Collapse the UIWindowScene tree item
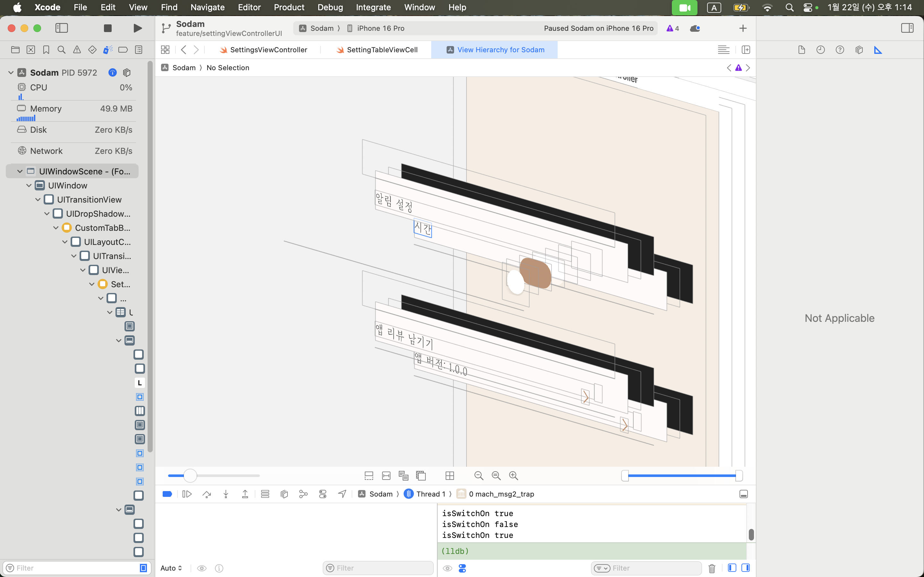Image resolution: width=924 pixels, height=577 pixels. 20,171
